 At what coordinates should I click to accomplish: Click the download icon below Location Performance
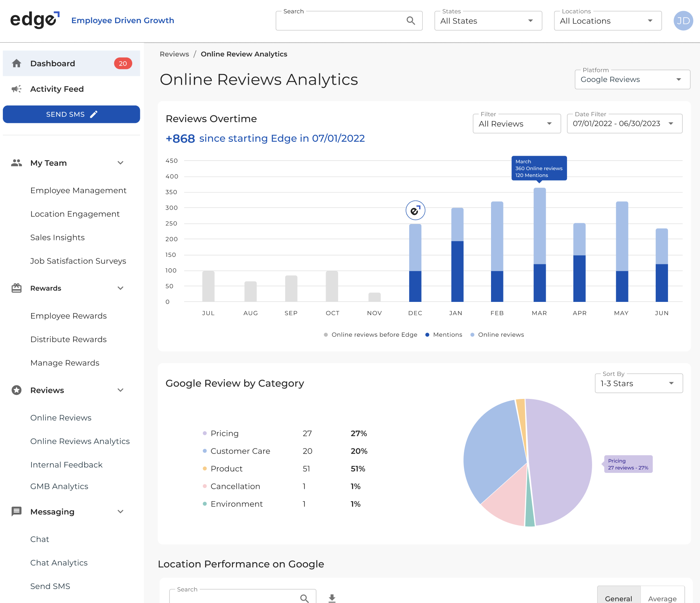coord(332,598)
